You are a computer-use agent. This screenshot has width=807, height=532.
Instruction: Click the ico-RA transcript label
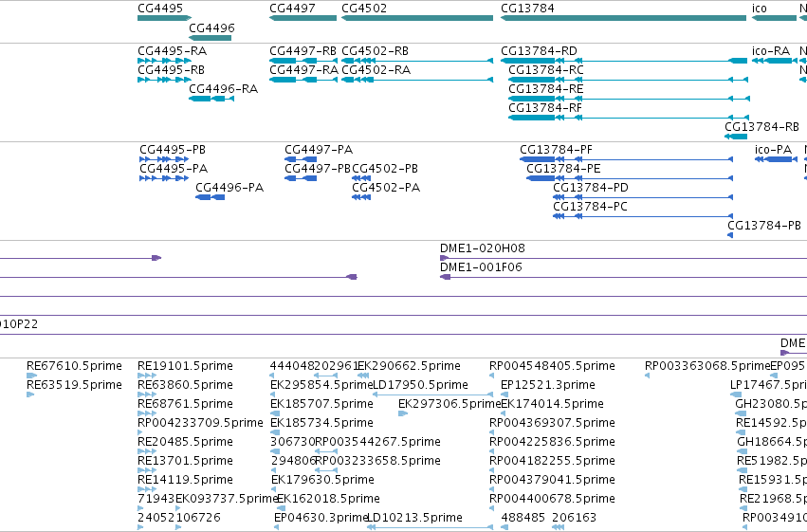[770, 51]
